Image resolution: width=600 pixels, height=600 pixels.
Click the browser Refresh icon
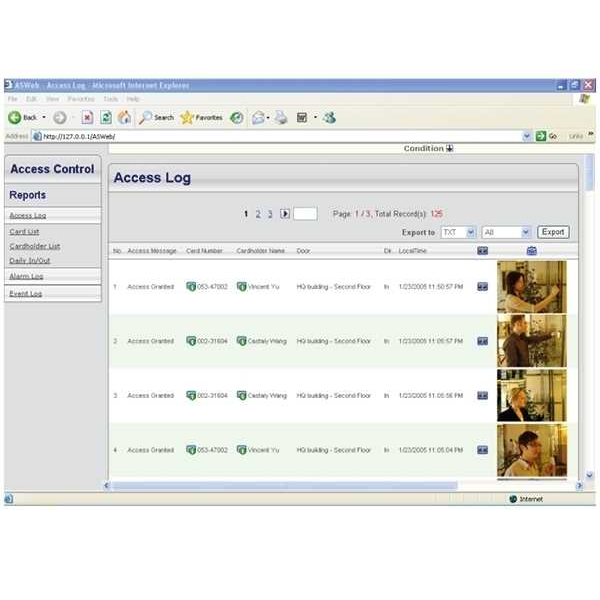tap(105, 117)
